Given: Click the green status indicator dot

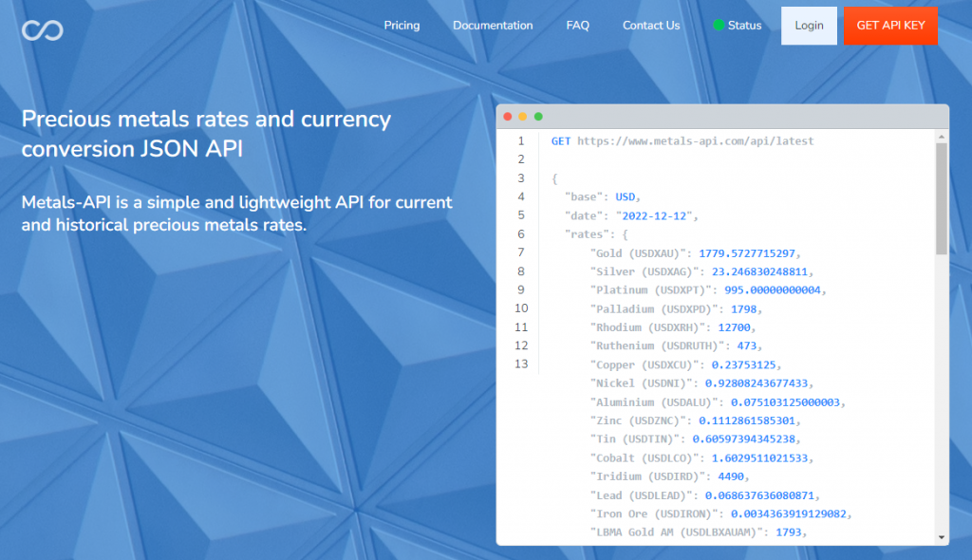Looking at the screenshot, I should (x=719, y=25).
